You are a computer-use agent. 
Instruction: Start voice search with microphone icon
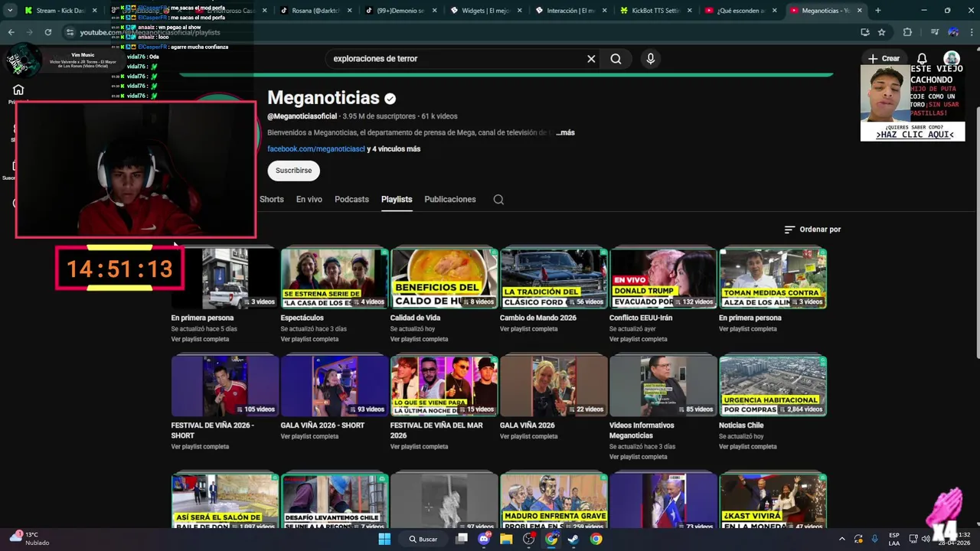coord(651,59)
